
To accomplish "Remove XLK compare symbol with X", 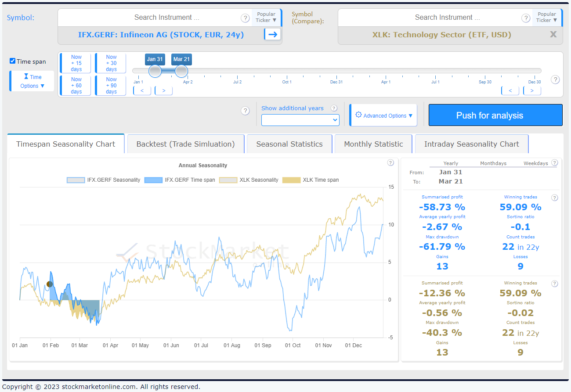I will pos(553,34).
